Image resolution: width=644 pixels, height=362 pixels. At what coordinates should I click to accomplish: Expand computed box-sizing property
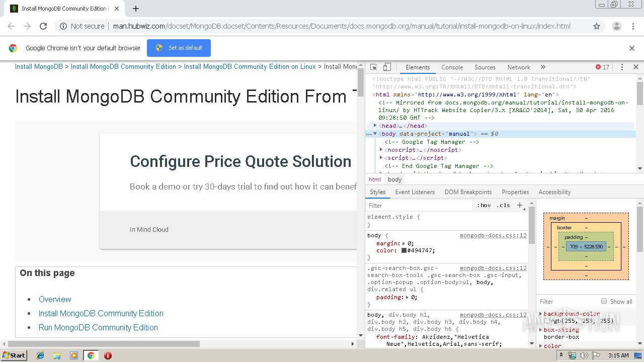coord(541,330)
